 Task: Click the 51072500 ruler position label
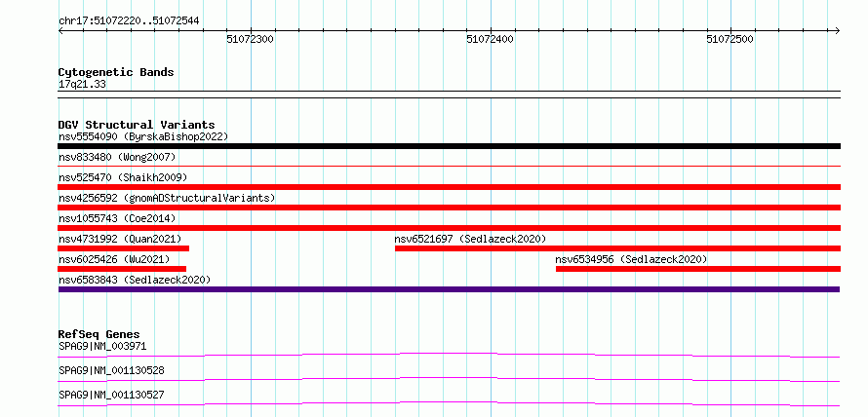pos(730,39)
